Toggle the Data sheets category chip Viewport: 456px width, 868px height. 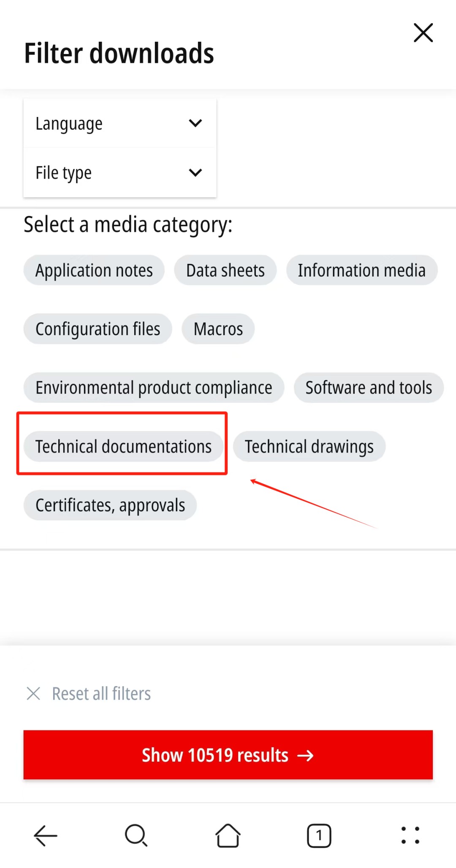[225, 270]
